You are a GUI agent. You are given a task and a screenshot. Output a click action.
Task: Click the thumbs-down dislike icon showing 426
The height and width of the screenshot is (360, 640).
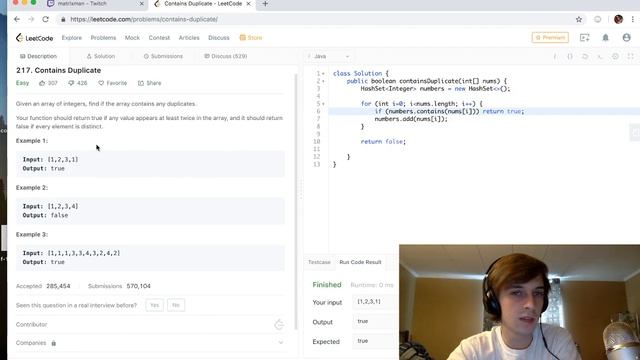71,83
